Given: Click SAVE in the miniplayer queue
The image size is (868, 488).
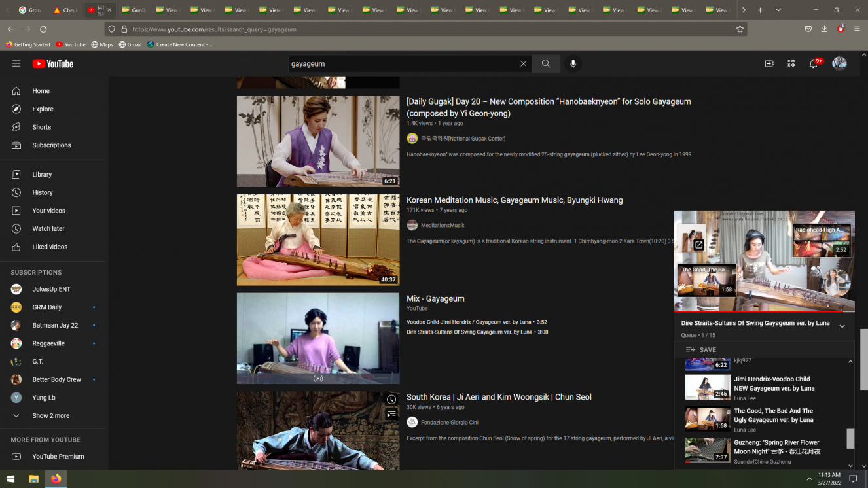Looking at the screenshot, I should click(x=700, y=350).
